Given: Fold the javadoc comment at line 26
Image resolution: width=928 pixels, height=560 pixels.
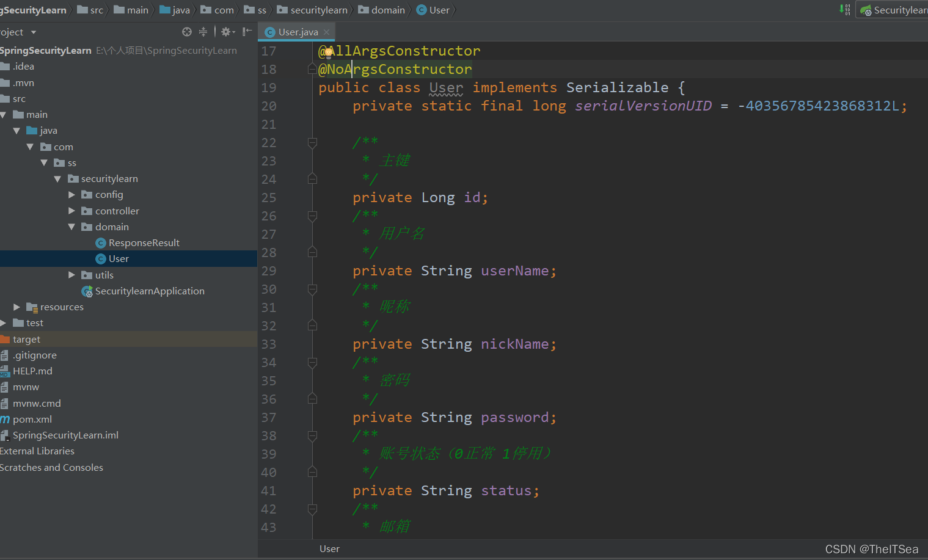Looking at the screenshot, I should [312, 216].
